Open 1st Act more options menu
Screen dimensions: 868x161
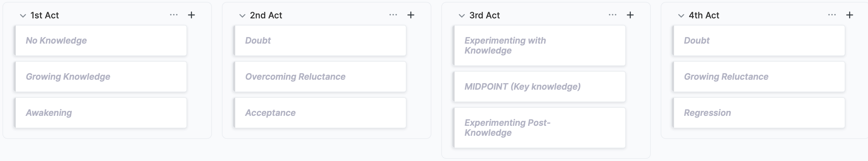pos(174,15)
